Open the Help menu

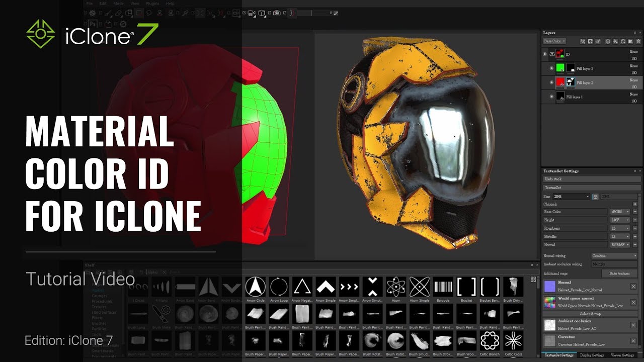170,4
